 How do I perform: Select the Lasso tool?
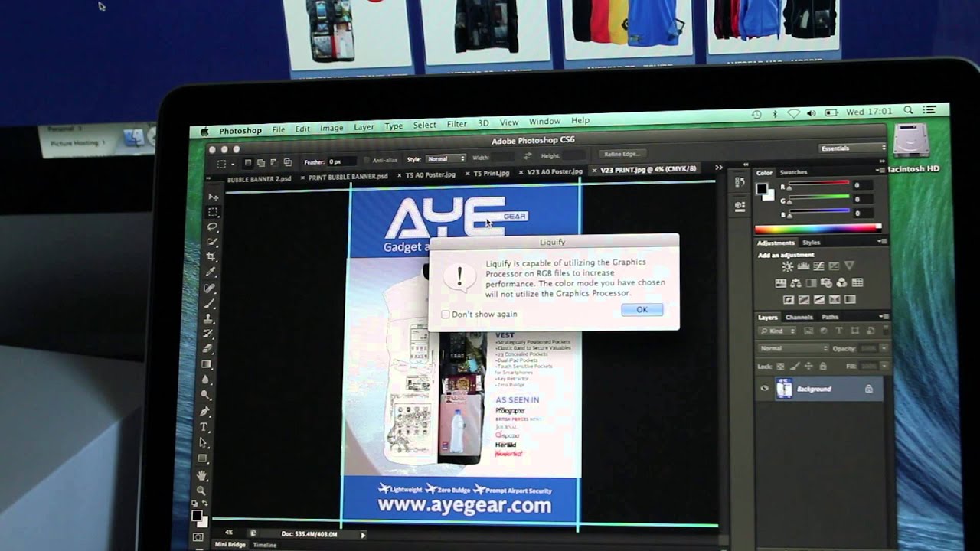(212, 227)
